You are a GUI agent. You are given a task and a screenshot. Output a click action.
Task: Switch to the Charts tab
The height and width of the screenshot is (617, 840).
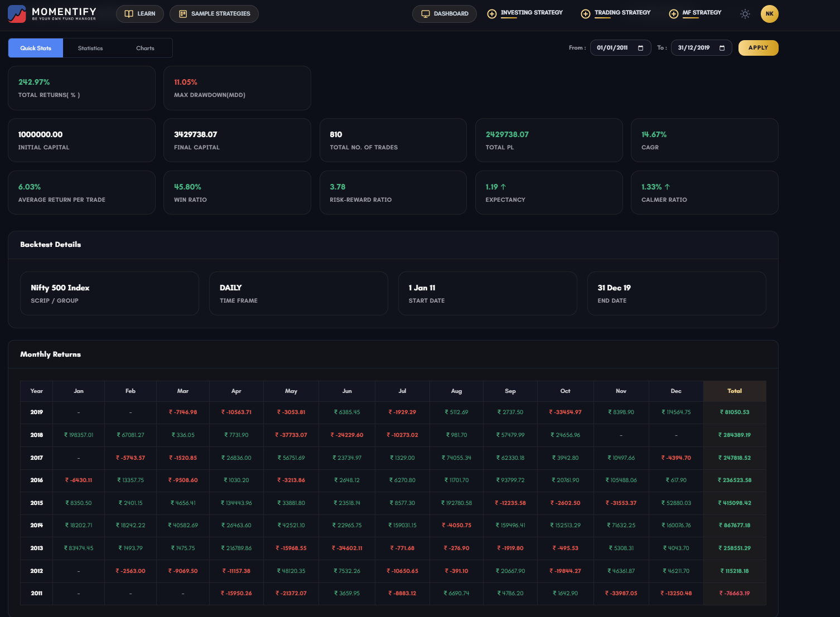[145, 48]
